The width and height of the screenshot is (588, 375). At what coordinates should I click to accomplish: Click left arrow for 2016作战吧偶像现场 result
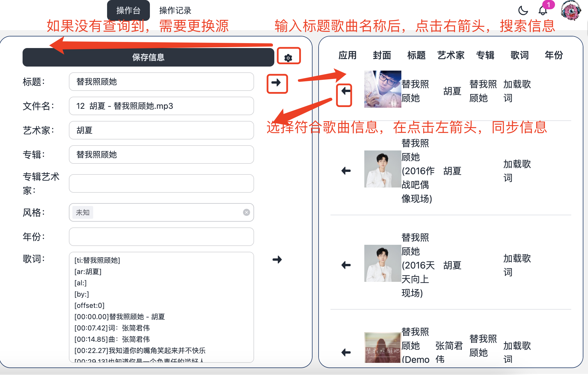[x=346, y=171]
